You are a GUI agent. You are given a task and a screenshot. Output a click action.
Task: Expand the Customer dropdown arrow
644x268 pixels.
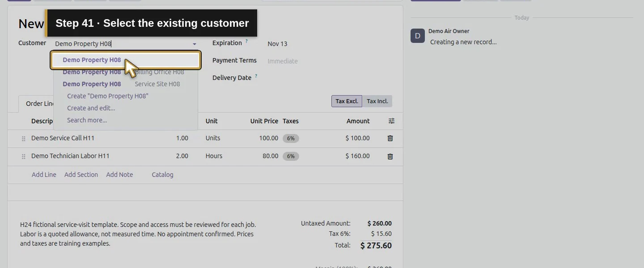(195, 44)
